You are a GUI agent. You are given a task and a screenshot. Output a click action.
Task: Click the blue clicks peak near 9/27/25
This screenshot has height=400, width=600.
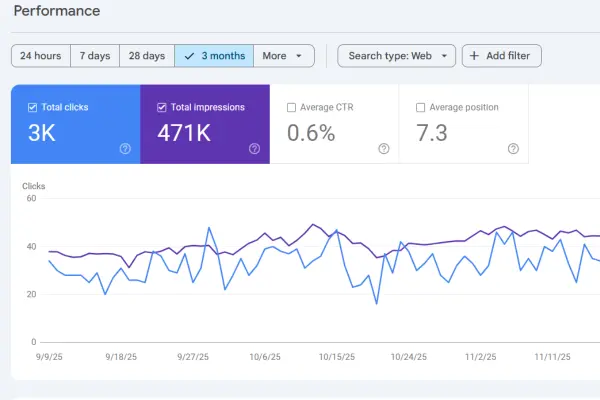(x=209, y=228)
